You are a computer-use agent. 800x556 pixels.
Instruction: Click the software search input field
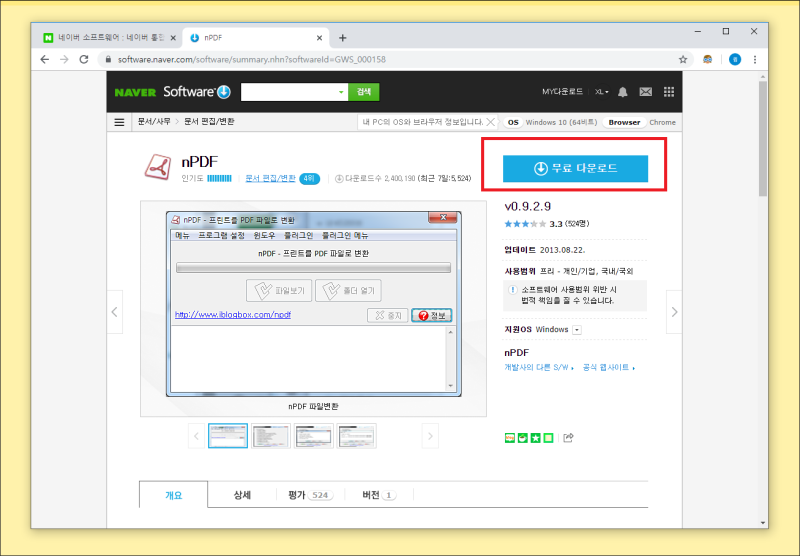[288, 92]
